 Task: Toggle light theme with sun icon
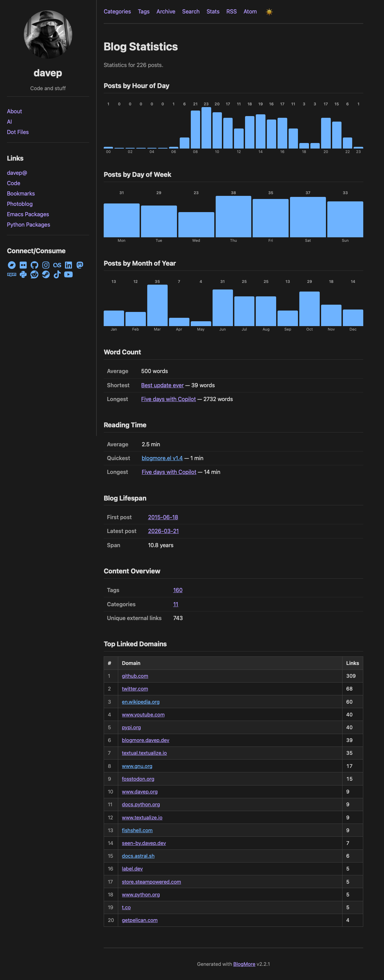pos(269,12)
